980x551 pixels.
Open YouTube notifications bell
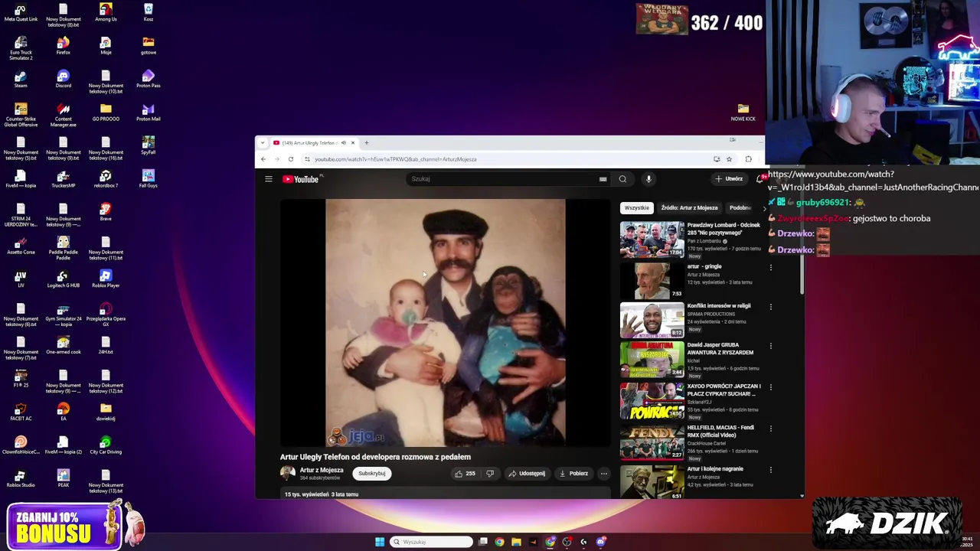[759, 179]
